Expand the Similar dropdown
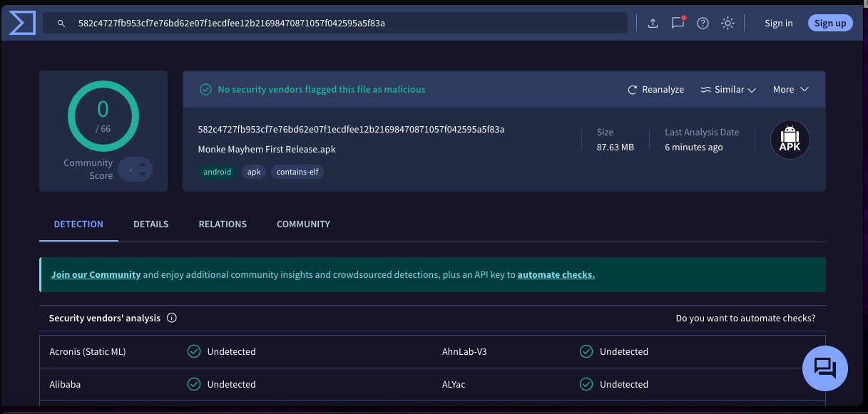This screenshot has width=868, height=414. [x=728, y=90]
